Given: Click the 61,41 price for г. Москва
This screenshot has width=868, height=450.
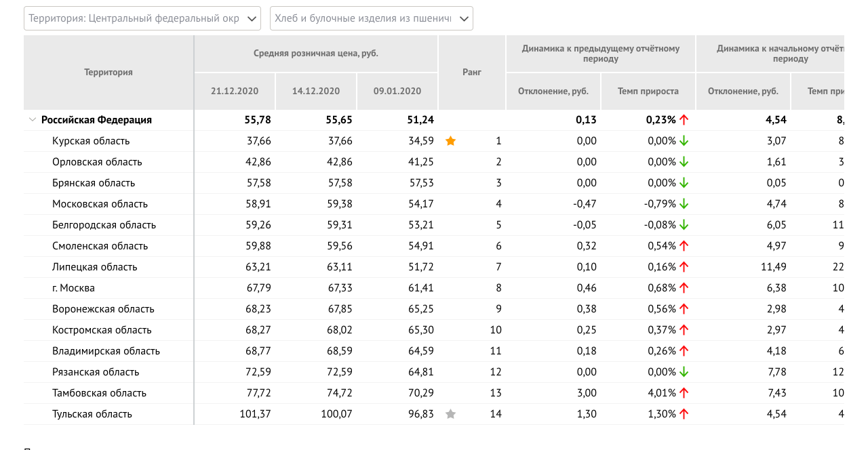Looking at the screenshot, I should pyautogui.click(x=422, y=288).
